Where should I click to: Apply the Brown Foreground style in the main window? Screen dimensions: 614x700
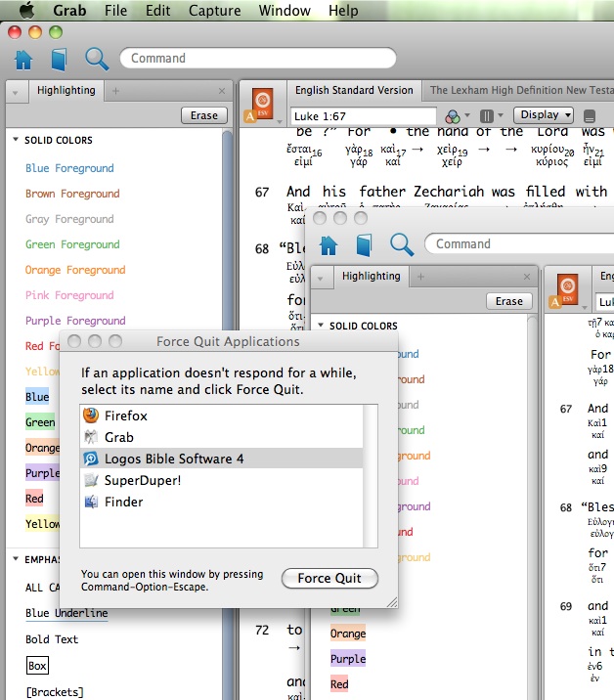(x=72, y=194)
